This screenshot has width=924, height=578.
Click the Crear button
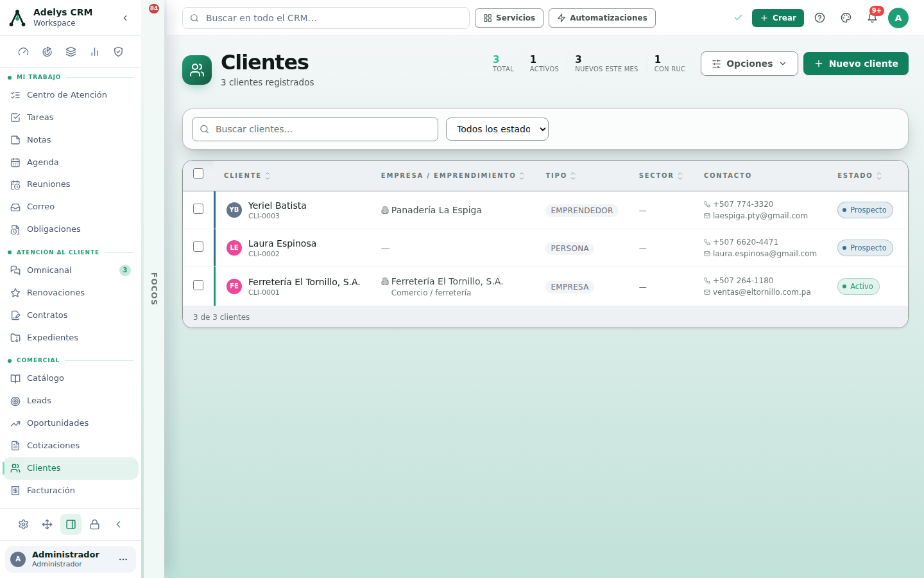778,18
